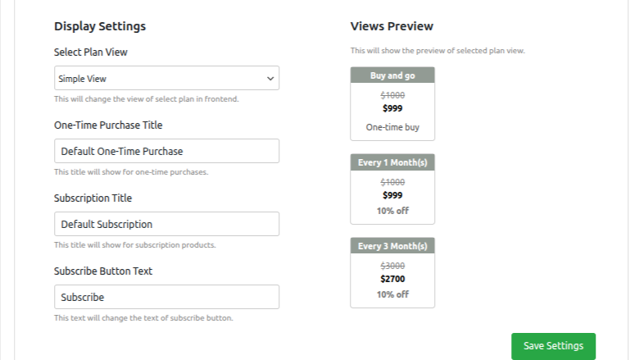Open the Select Plan View dropdown
The width and height of the screenshot is (644, 360).
pos(166,79)
